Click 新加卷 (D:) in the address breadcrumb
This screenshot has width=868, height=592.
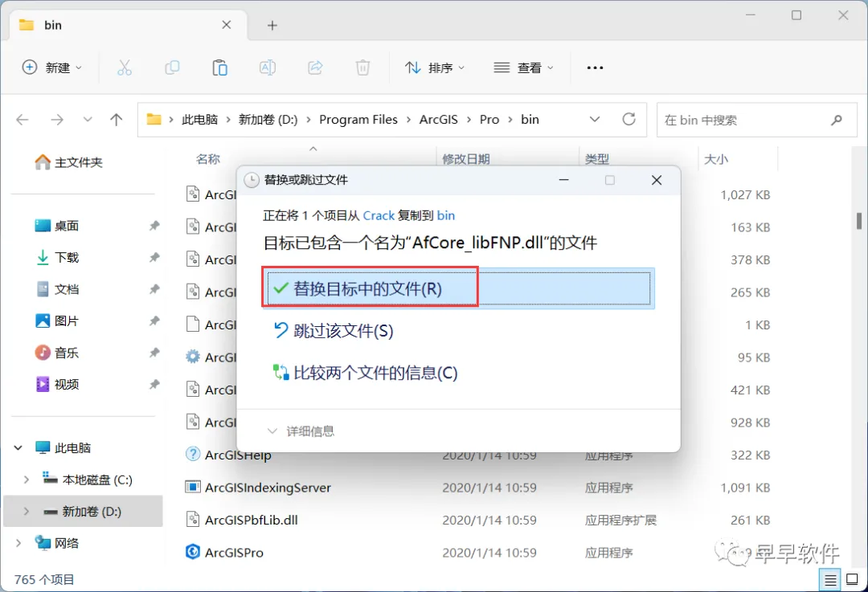pyautogui.click(x=268, y=120)
